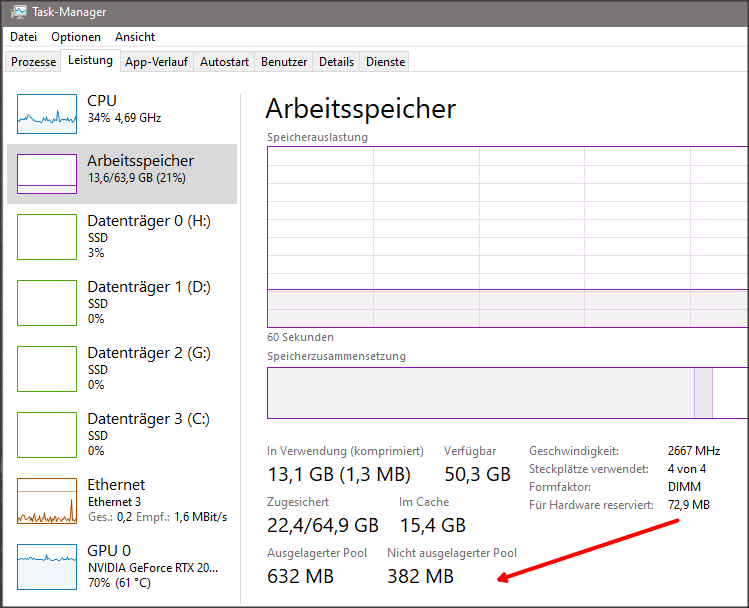
Task: Select the CPU usage graph thumbnail
Action: click(x=47, y=114)
